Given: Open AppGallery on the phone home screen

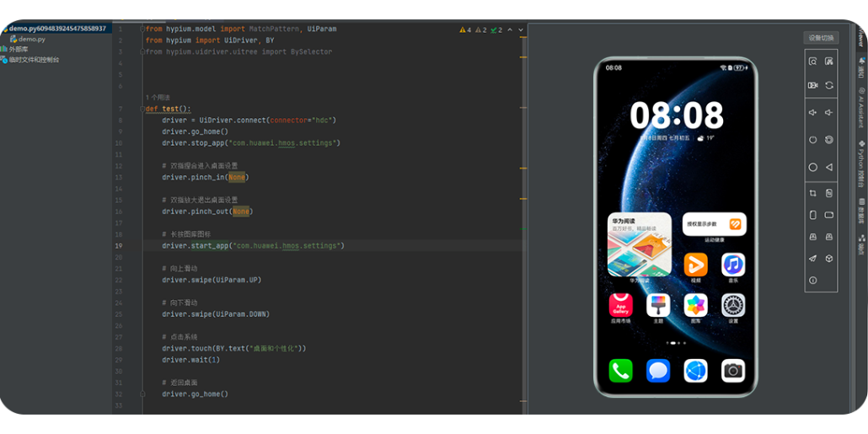Looking at the screenshot, I should coord(621,305).
